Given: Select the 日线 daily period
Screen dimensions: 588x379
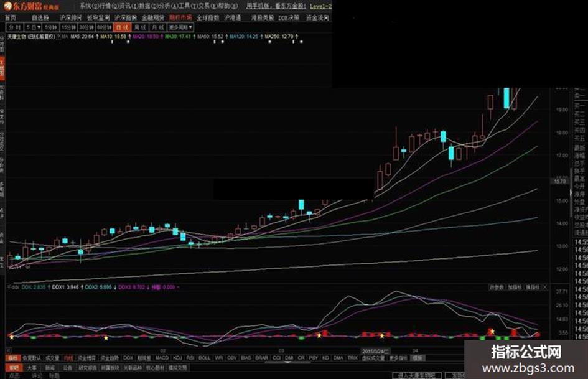Looking at the screenshot, I should 123,27.
